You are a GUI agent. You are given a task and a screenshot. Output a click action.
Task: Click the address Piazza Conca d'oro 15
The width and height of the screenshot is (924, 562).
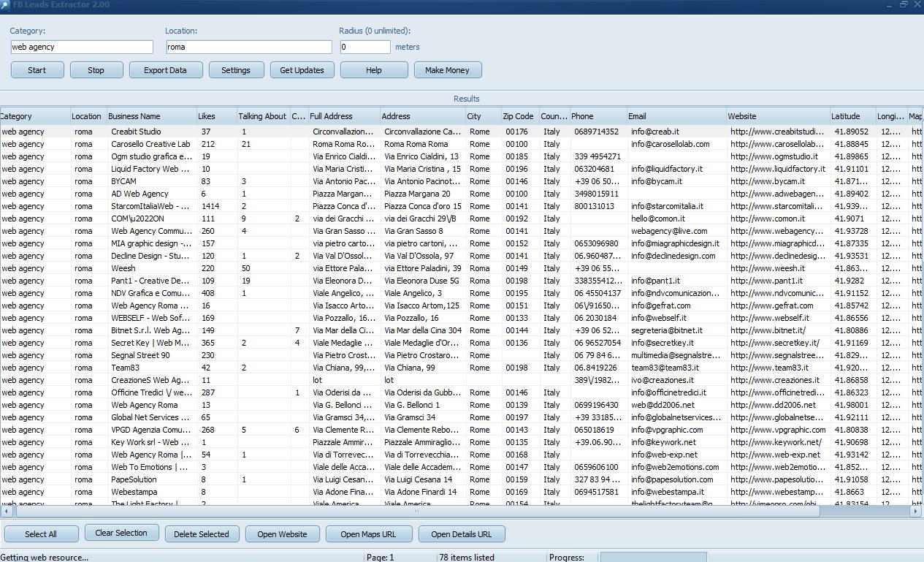click(423, 206)
